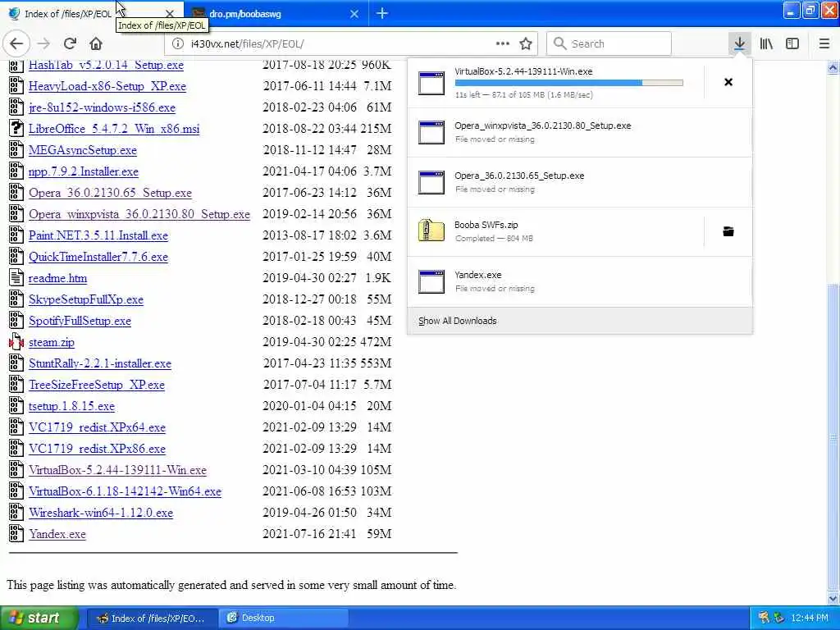Cancel the VirtualBox download with X
The height and width of the screenshot is (630, 840).
(728, 82)
